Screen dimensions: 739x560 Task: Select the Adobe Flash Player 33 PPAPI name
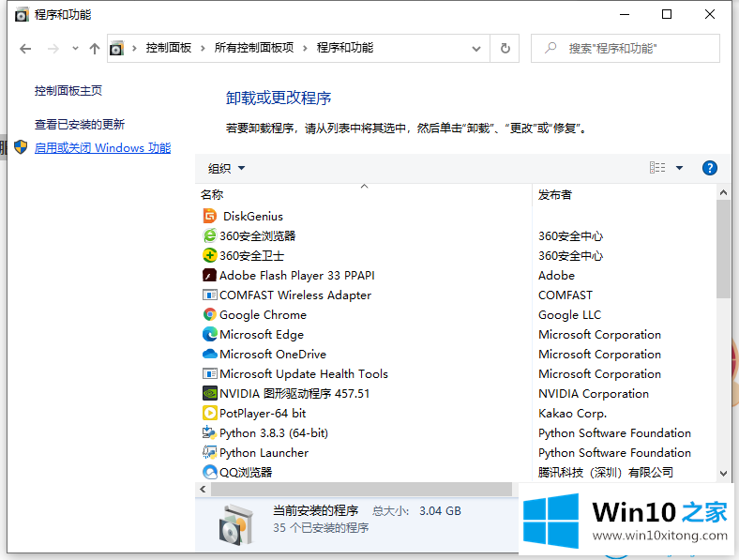click(297, 275)
